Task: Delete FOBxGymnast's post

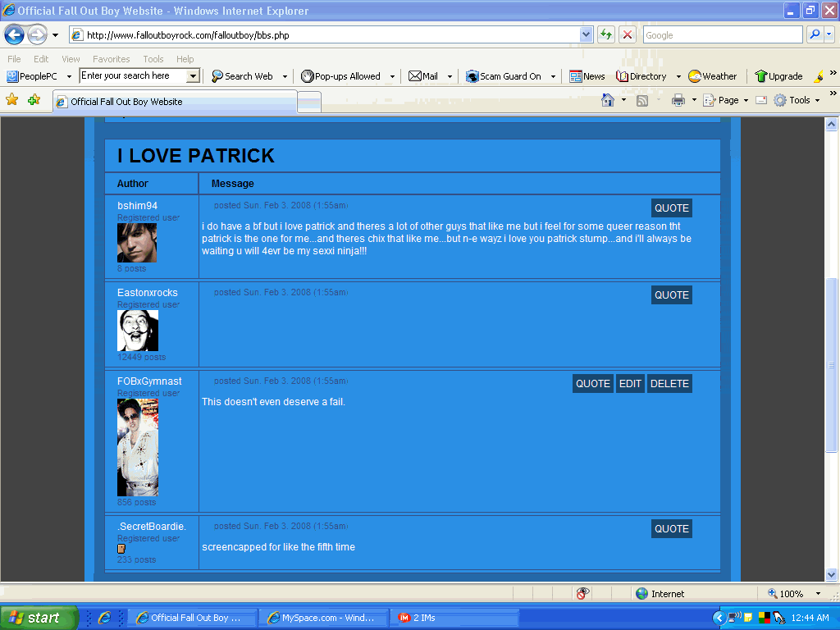Action: pos(669,384)
